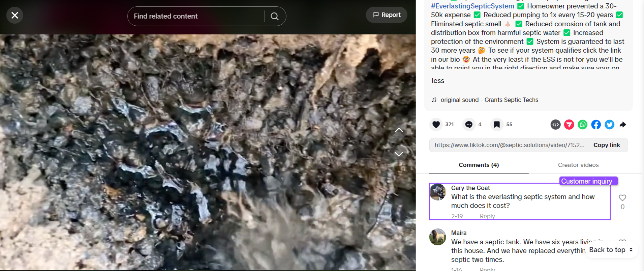Screen dimensions: 644x271
Task: Click the Find related content search field
Action: (x=195, y=16)
